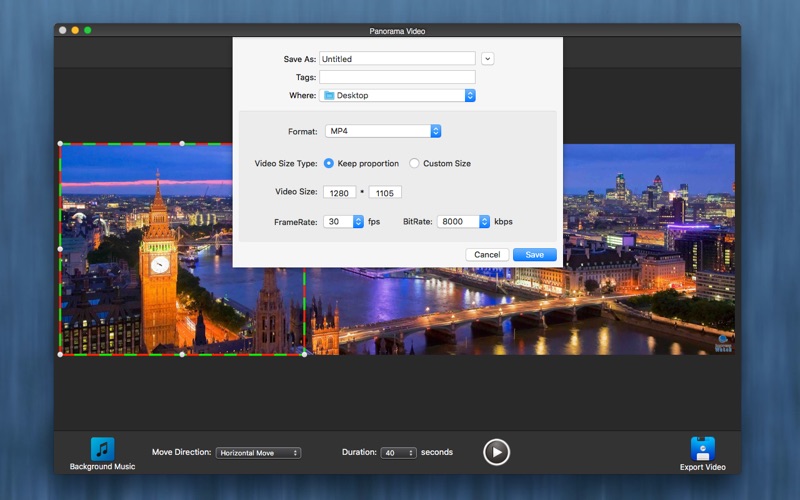Play the panorama preview

point(496,452)
